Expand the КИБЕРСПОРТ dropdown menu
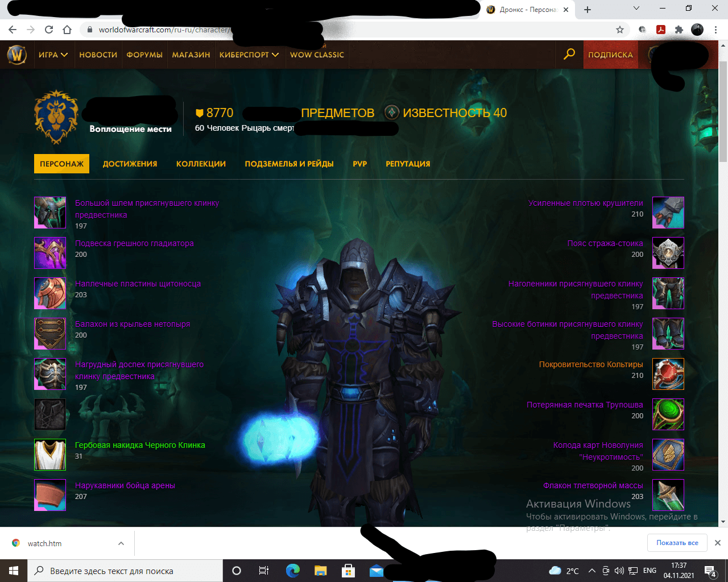 pyautogui.click(x=249, y=55)
